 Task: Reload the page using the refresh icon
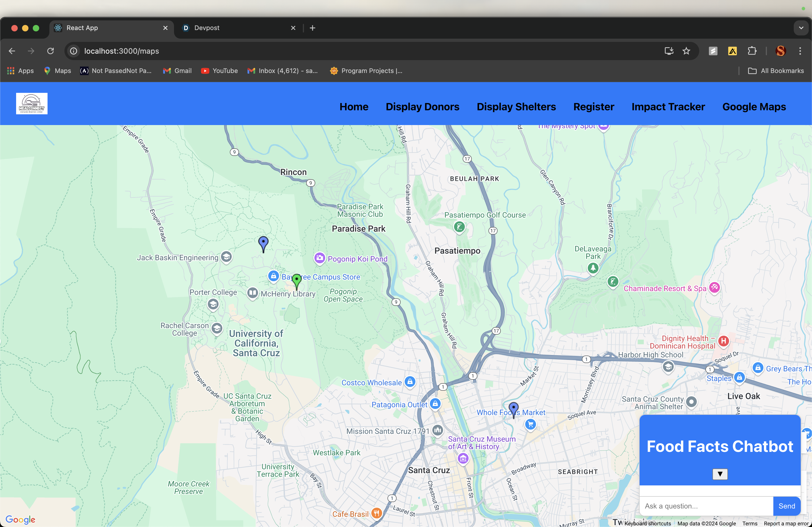pyautogui.click(x=50, y=51)
